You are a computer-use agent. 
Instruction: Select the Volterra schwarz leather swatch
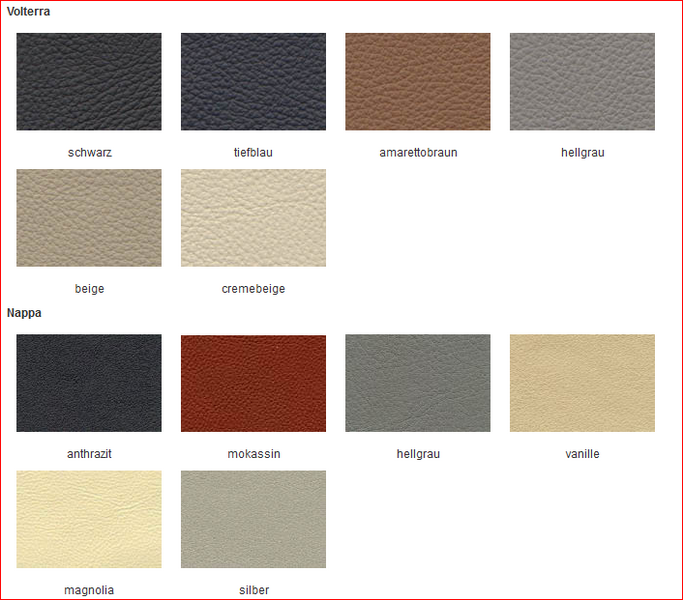(89, 82)
